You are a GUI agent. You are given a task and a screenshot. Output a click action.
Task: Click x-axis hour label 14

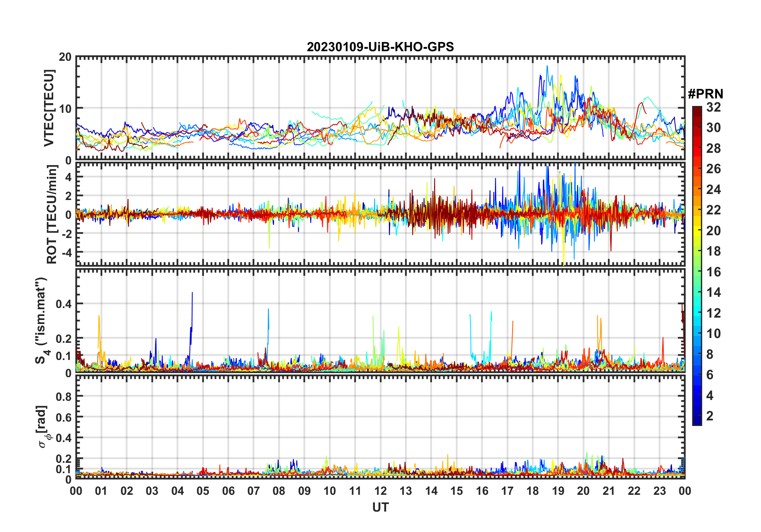pyautogui.click(x=431, y=491)
